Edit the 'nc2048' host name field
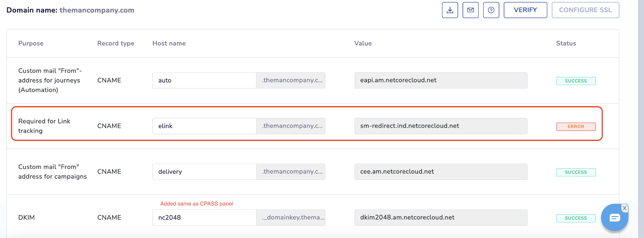This screenshot has width=644, height=238. click(204, 218)
